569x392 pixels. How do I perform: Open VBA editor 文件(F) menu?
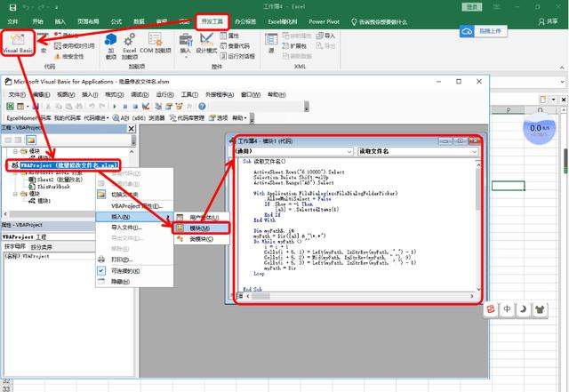17,94
